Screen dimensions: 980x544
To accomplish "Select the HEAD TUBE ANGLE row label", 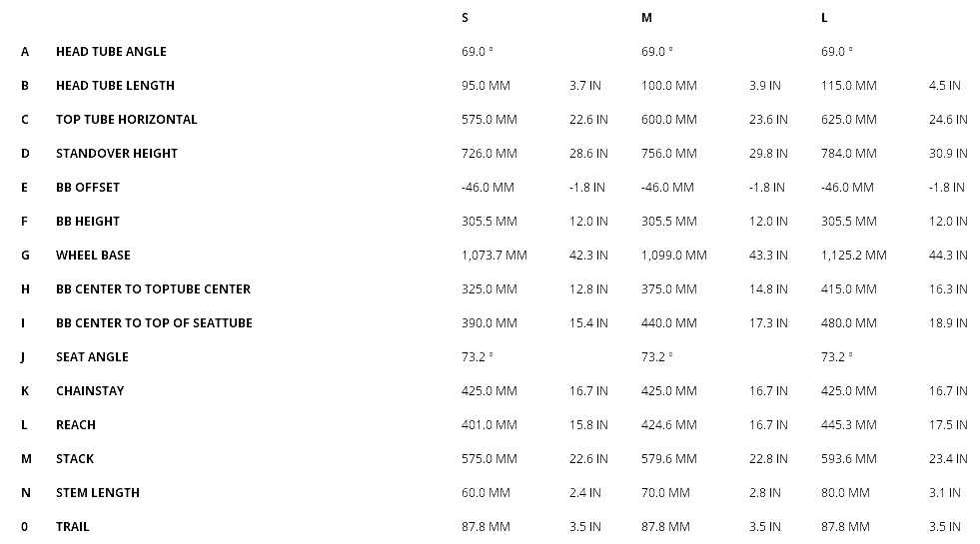I will 111,52.
